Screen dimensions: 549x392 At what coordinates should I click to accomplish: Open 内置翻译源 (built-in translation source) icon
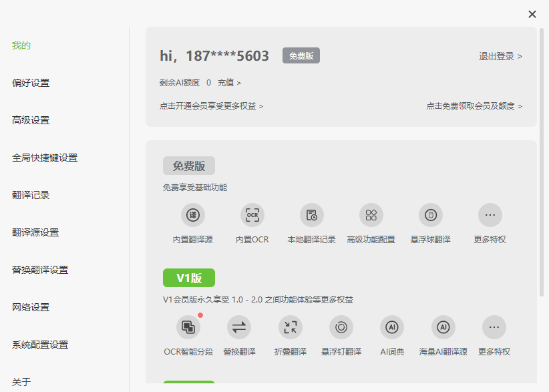[193, 215]
